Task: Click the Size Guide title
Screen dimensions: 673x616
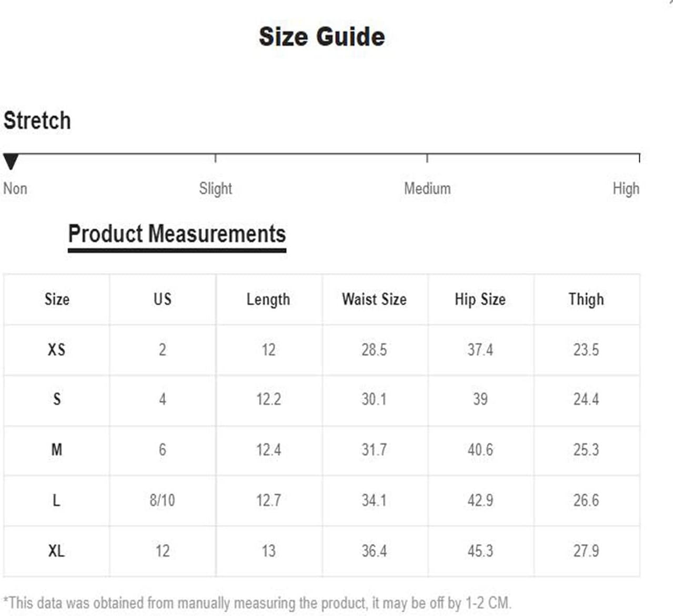Action: [322, 36]
